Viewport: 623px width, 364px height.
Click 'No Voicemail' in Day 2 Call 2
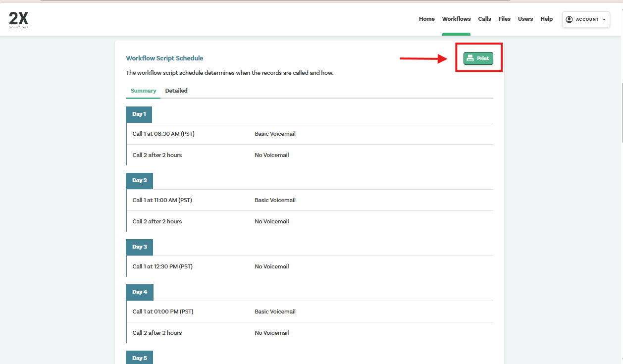[x=272, y=221]
